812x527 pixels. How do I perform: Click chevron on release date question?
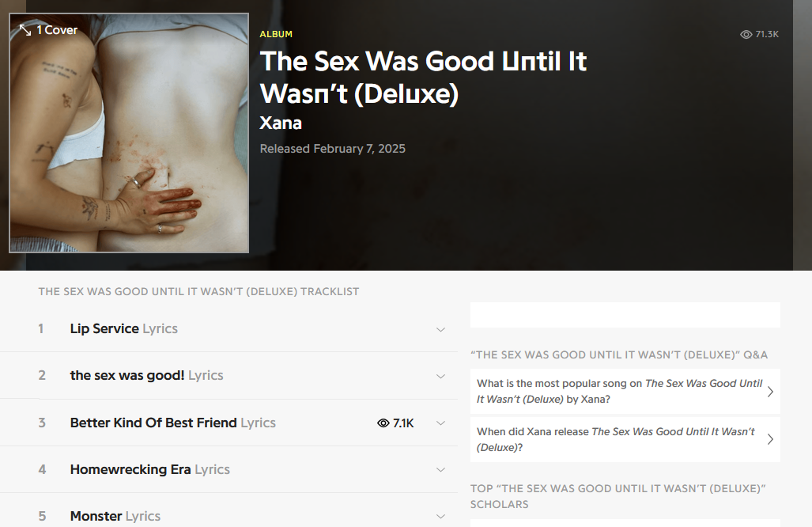[770, 440]
